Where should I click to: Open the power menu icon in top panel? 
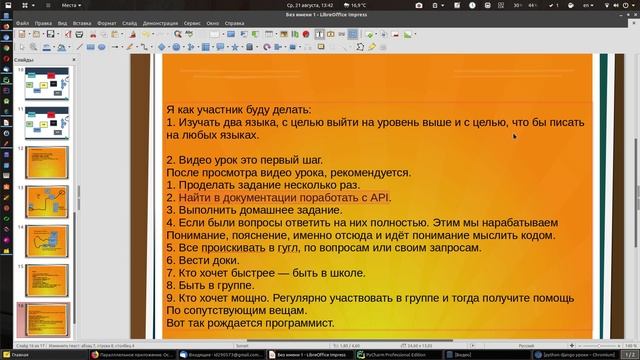tap(626, 5)
